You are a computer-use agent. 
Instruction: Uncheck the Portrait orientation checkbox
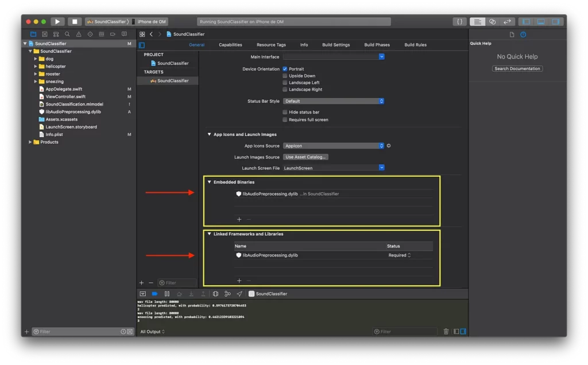(285, 69)
